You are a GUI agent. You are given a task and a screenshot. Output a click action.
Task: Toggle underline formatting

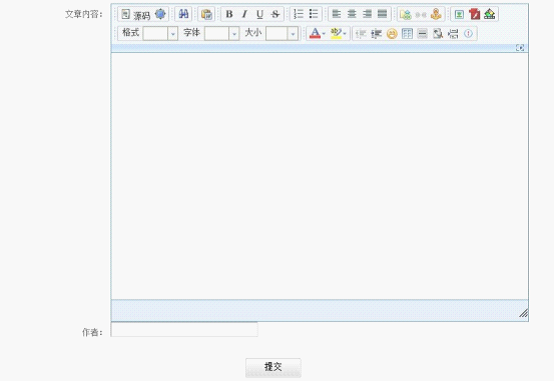(x=260, y=14)
